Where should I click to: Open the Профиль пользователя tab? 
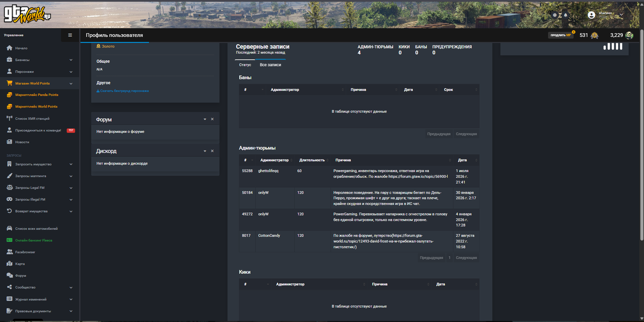point(114,35)
